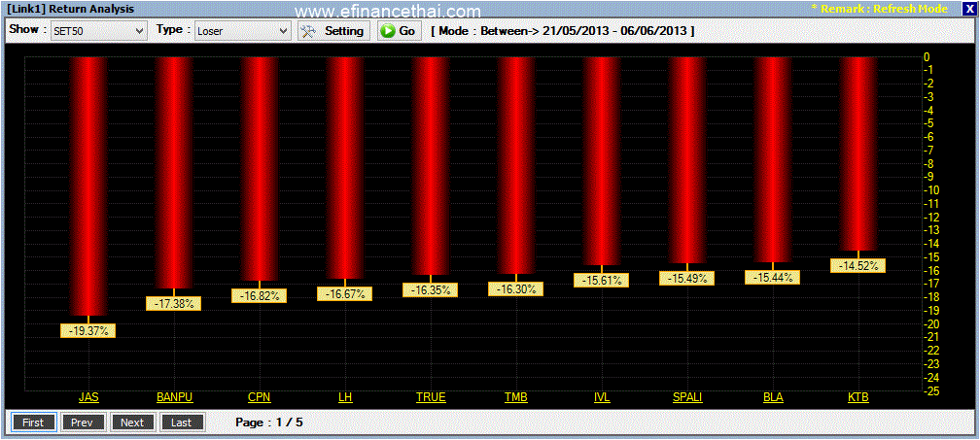Open the JAS stock link
The width and height of the screenshot is (980, 440).
click(x=88, y=397)
